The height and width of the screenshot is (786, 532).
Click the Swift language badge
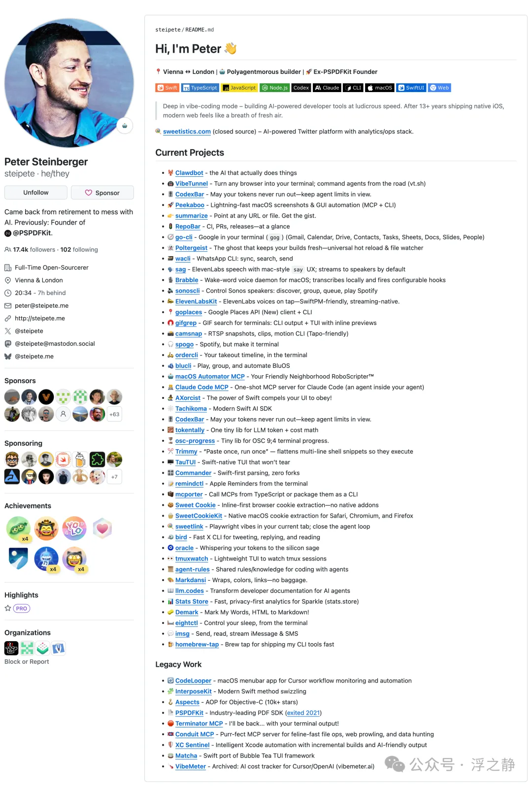(x=167, y=88)
